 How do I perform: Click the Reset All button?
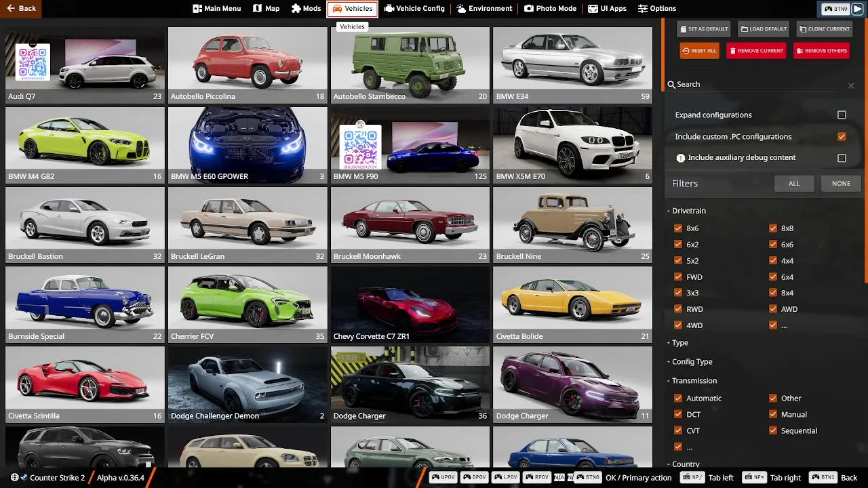click(700, 51)
